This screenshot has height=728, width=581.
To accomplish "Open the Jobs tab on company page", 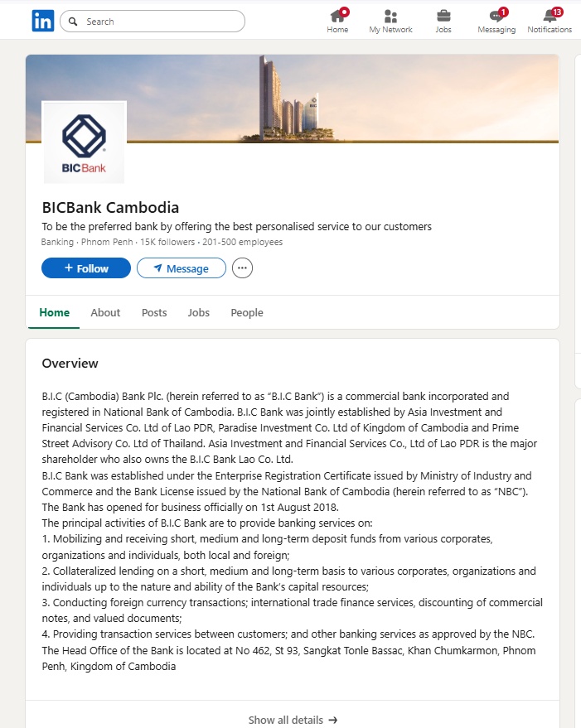I will click(x=198, y=312).
